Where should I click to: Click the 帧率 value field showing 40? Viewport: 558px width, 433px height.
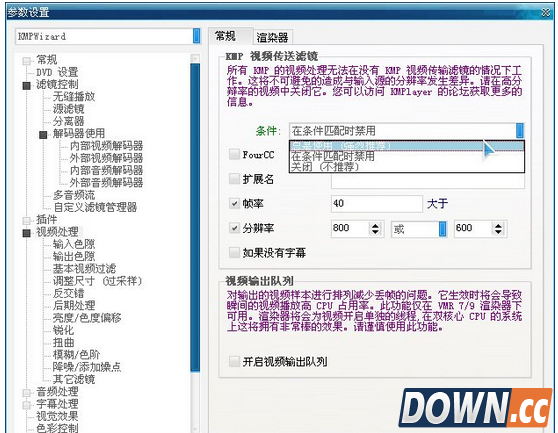pos(377,204)
